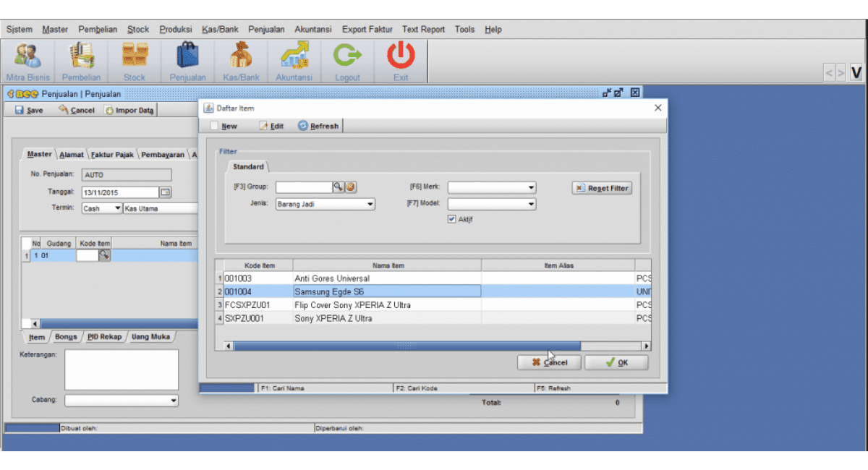The image size is (868, 470).
Task: Click Edit in the Daftar Item toolbar
Action: click(x=271, y=126)
